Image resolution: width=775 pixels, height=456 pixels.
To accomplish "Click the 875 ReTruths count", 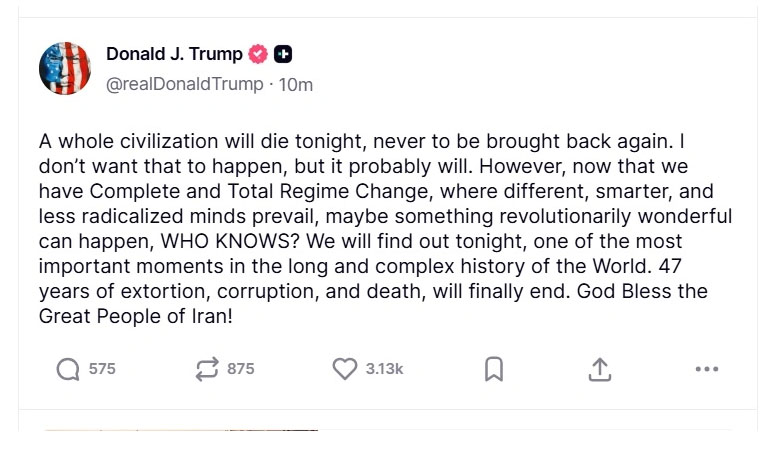I will coord(241,369).
